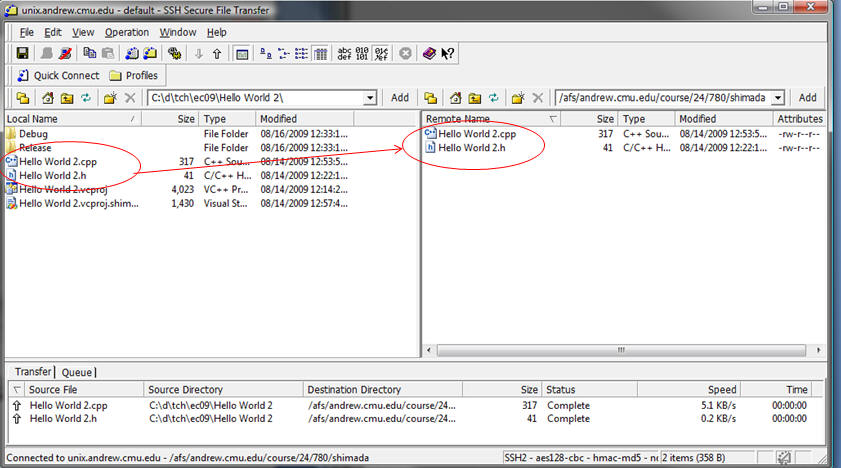Image resolution: width=841 pixels, height=468 pixels.
Task: Expand the remote path dropdown arrow
Action: [x=778, y=98]
